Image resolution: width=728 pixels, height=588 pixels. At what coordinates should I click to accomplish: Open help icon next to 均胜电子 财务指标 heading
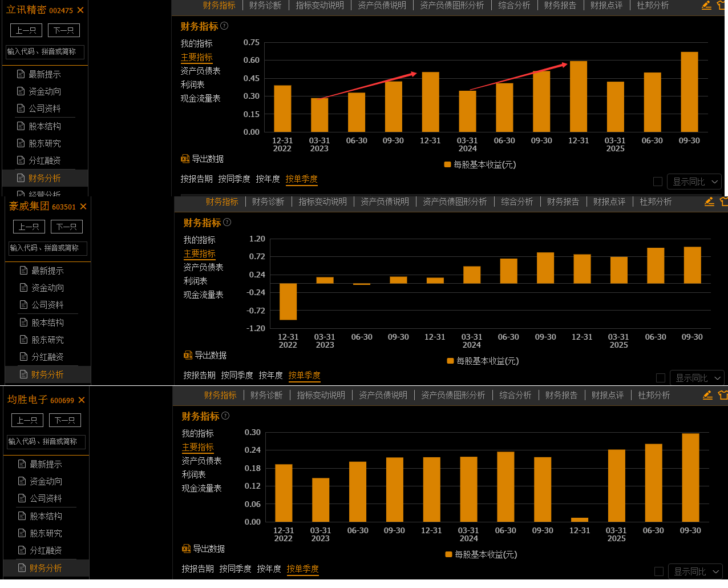coord(225,416)
